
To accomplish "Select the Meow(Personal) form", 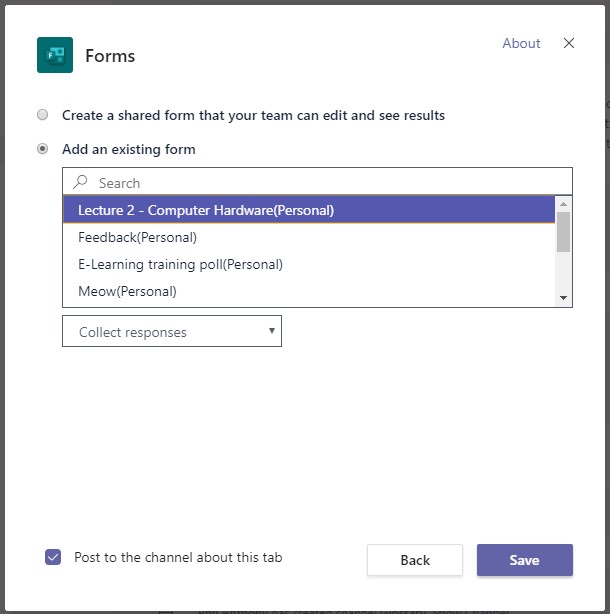I will point(128,291).
